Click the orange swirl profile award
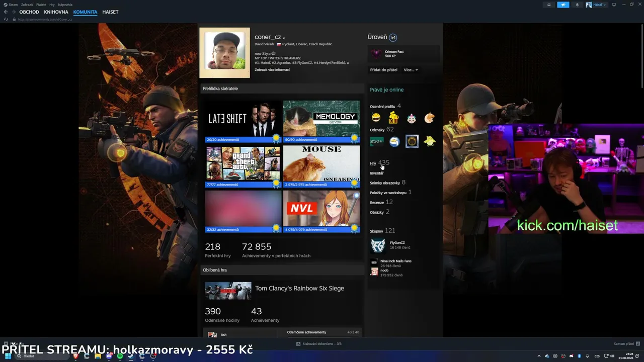 click(x=429, y=118)
